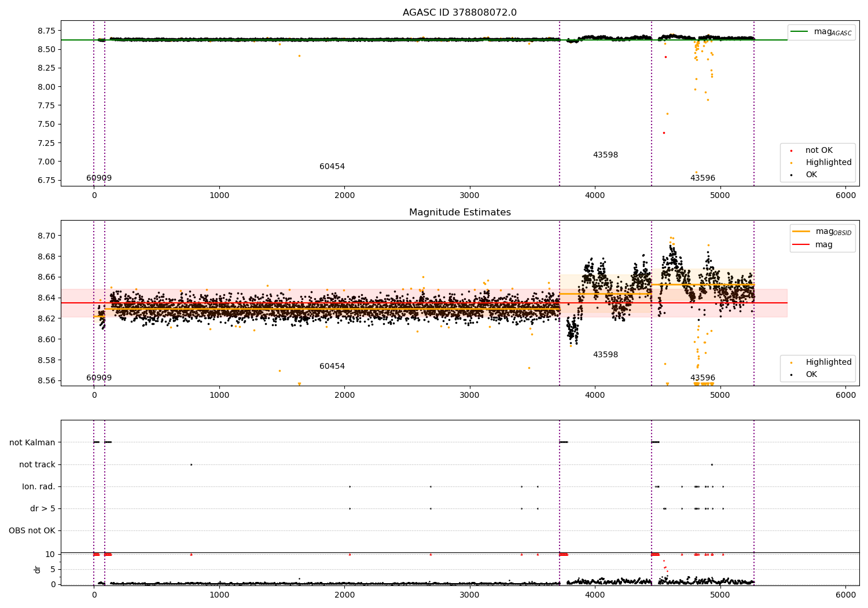Viewport: 868px width, 608px height.
Task: Click the 43598 label in the top panel
Action: click(605, 155)
